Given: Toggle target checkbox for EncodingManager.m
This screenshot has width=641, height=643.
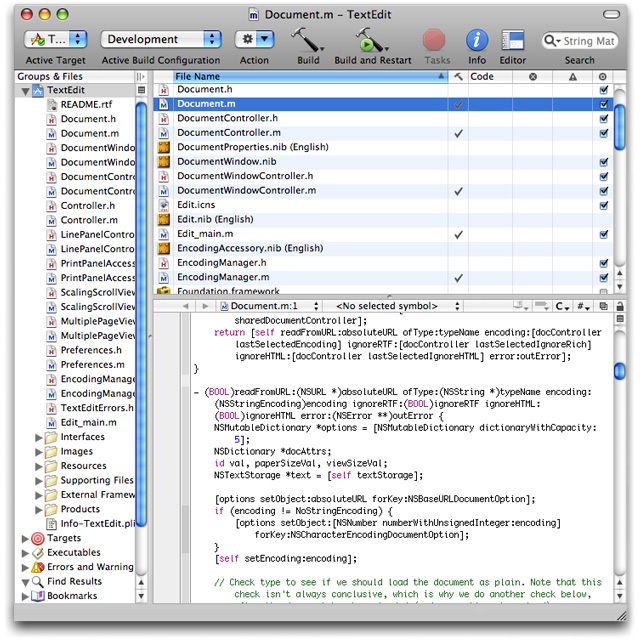Looking at the screenshot, I should [603, 277].
